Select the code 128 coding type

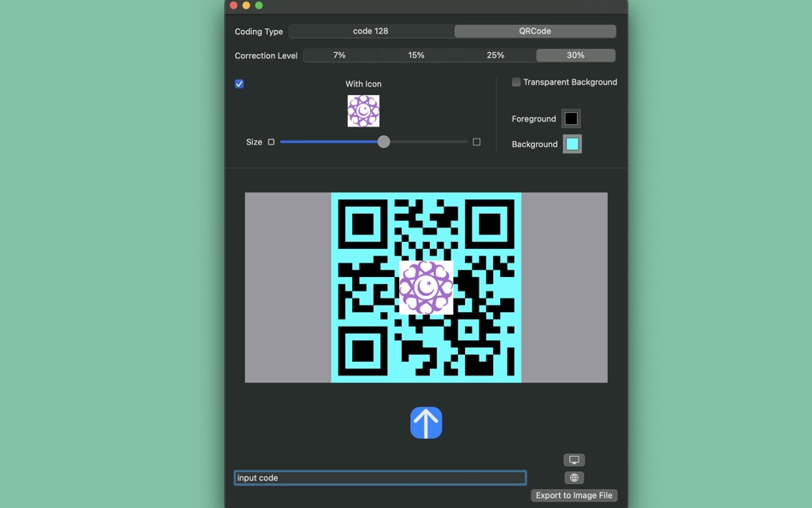pyautogui.click(x=371, y=31)
